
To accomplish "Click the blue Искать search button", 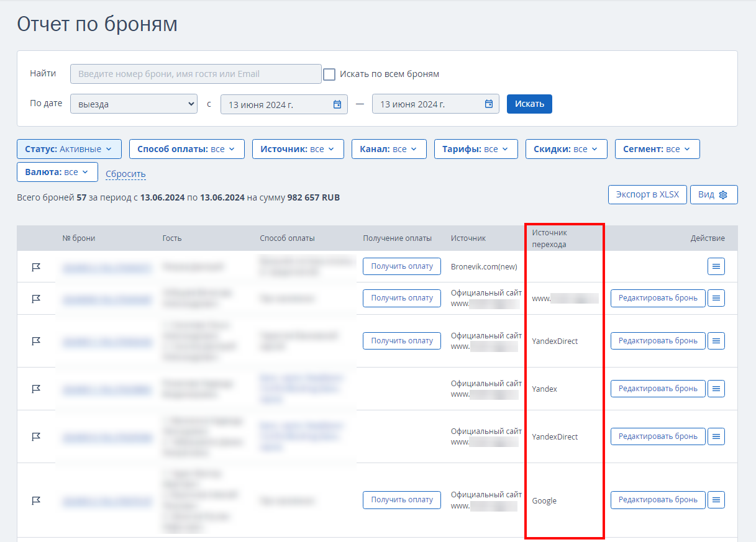I will tap(529, 104).
